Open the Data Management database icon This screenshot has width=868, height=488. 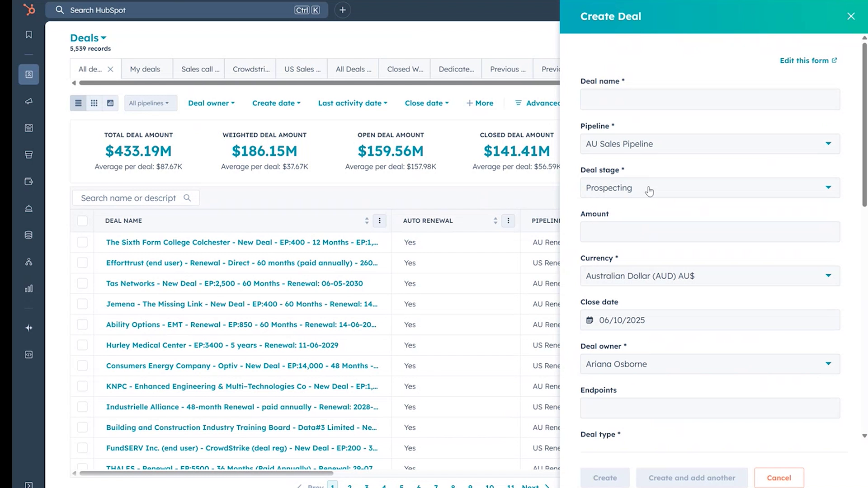pyautogui.click(x=28, y=235)
